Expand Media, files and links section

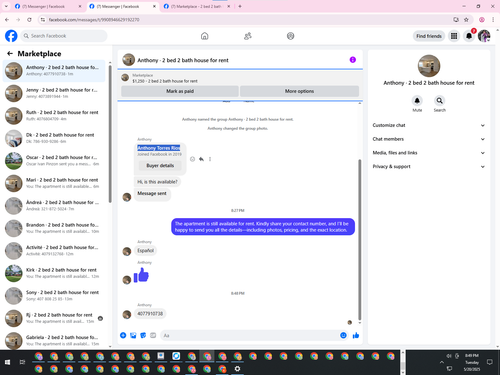pos(429,153)
